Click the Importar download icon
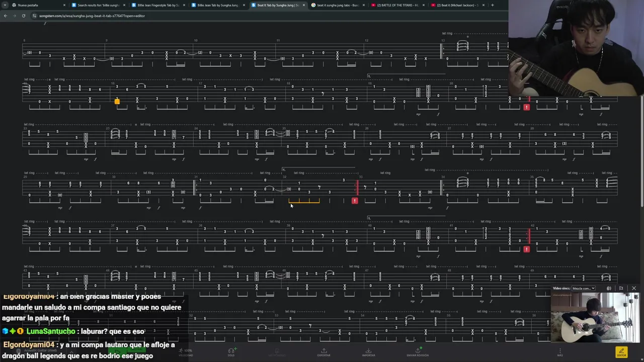The width and height of the screenshot is (644, 362). pos(368,352)
